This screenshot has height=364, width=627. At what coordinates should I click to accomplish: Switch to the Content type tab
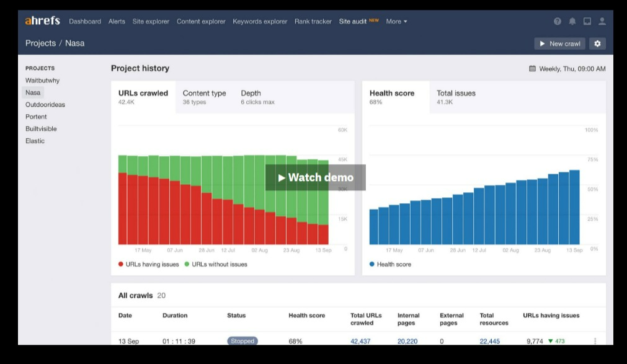[x=204, y=97]
